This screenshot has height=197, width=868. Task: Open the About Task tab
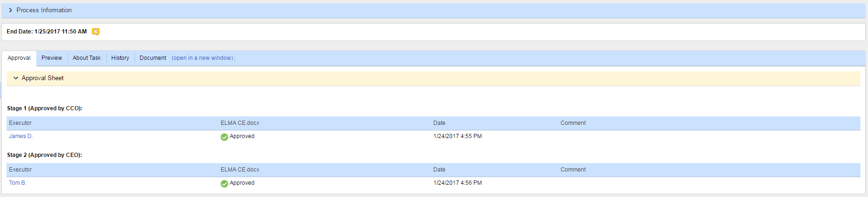pos(87,58)
